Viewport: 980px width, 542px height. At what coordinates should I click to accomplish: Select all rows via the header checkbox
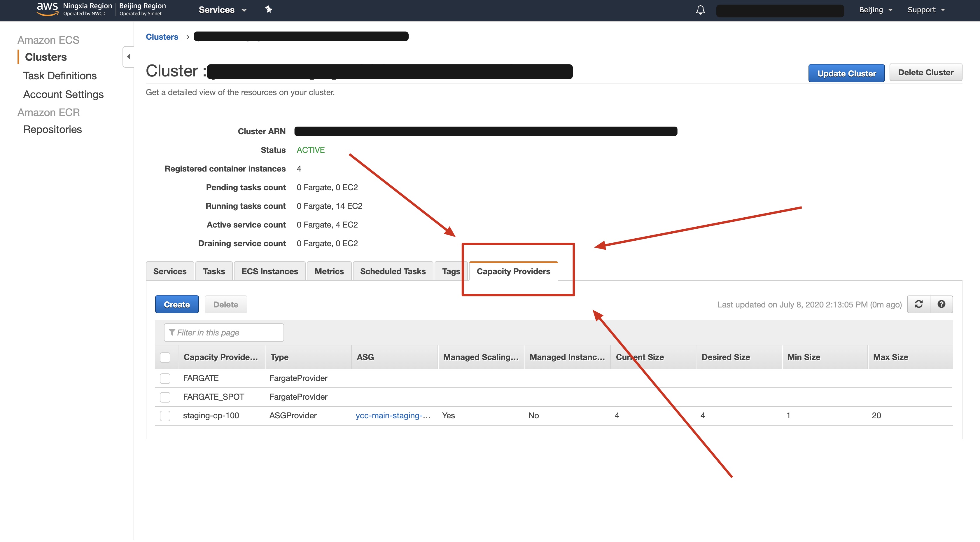(165, 357)
